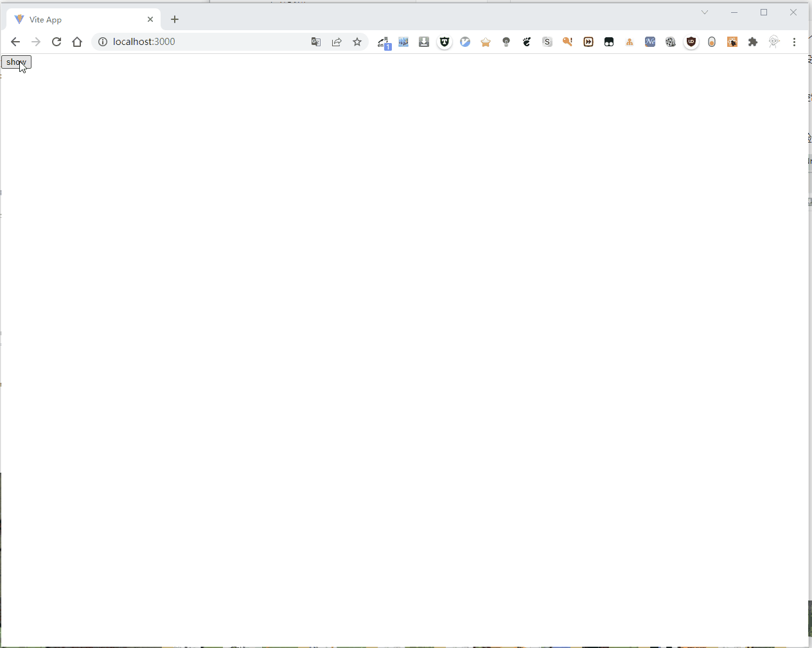Share this page via the share icon
Screen dimensions: 812x648
(337, 42)
